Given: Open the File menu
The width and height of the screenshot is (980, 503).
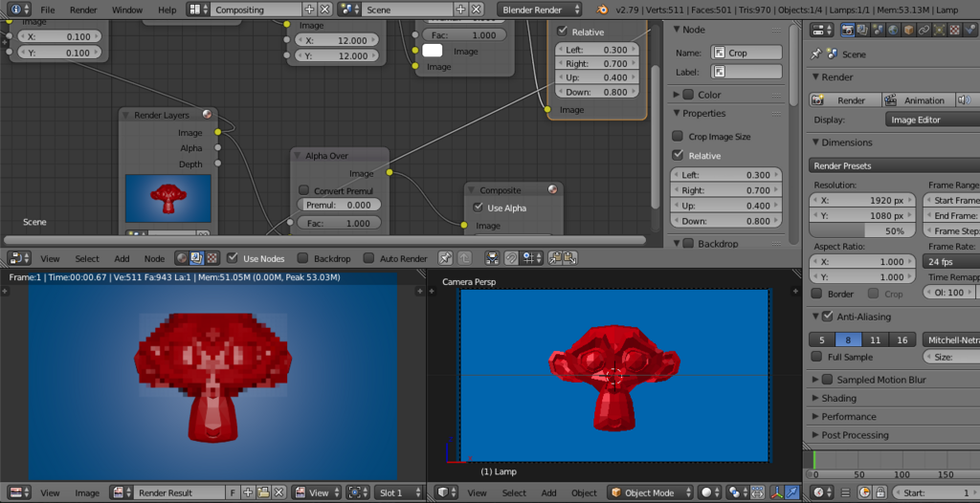Looking at the screenshot, I should click(48, 10).
